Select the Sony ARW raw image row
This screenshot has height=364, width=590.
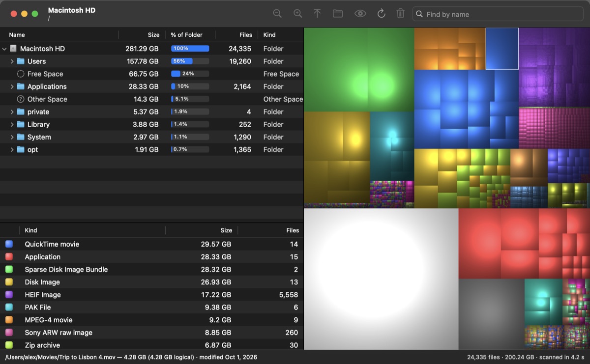point(152,333)
